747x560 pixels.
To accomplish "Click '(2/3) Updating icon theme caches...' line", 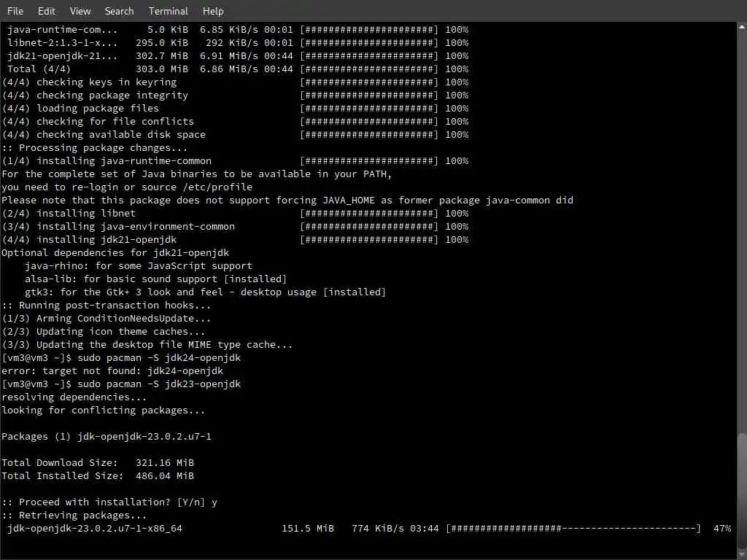I will pyautogui.click(x=104, y=332).
